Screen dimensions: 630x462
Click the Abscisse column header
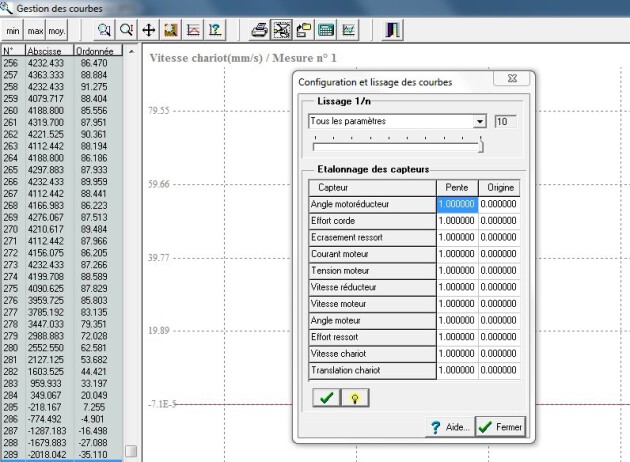click(49, 51)
